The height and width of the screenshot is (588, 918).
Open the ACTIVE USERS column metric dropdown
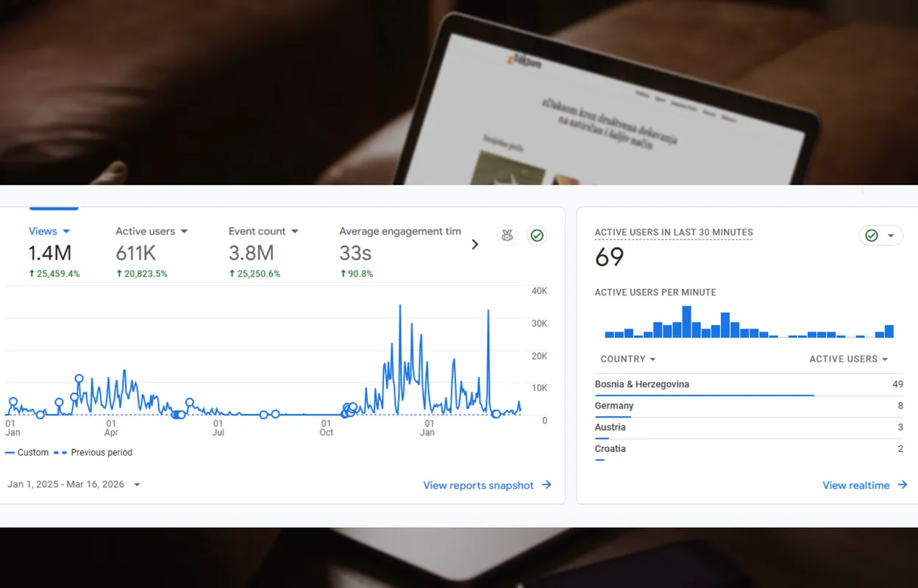849,359
